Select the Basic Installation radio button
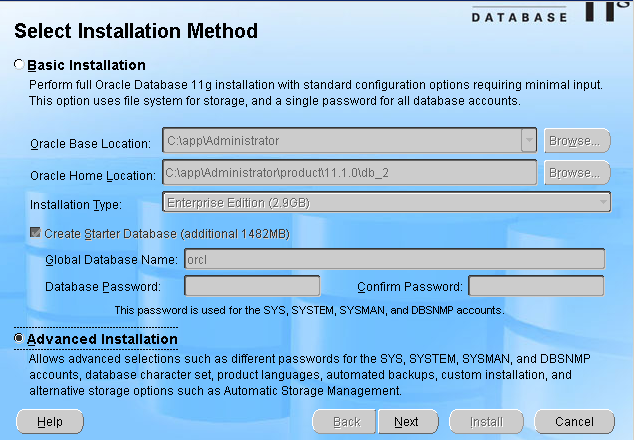Image resolution: width=634 pixels, height=440 pixels. tap(19, 64)
